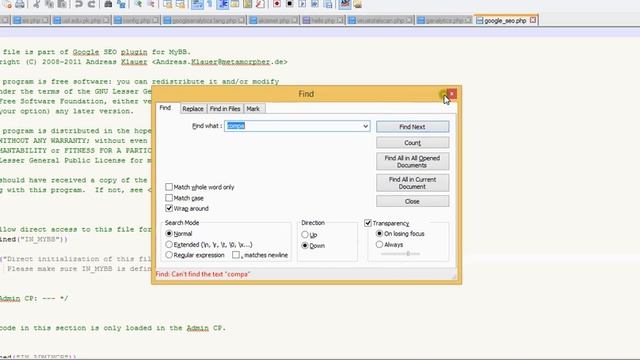
Task: Open the googleanalytics.lang.php document tab
Action: click(204, 20)
